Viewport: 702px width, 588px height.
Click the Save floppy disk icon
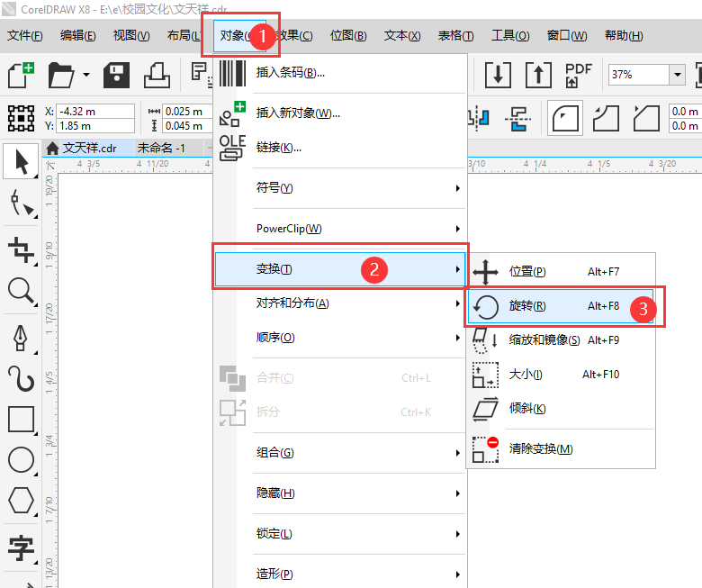click(116, 75)
